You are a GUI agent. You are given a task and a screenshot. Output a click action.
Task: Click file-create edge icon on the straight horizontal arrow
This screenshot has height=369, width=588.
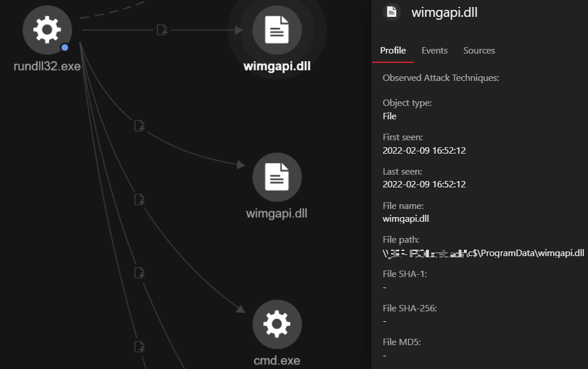click(162, 30)
